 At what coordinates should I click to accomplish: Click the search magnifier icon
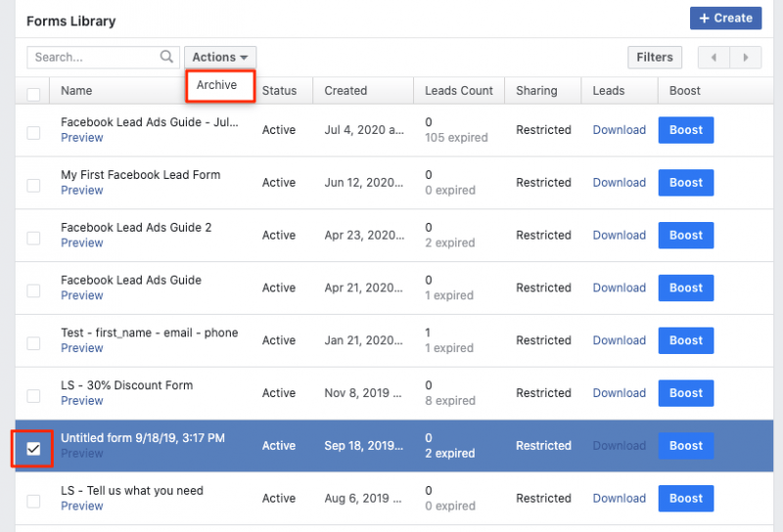(166, 57)
